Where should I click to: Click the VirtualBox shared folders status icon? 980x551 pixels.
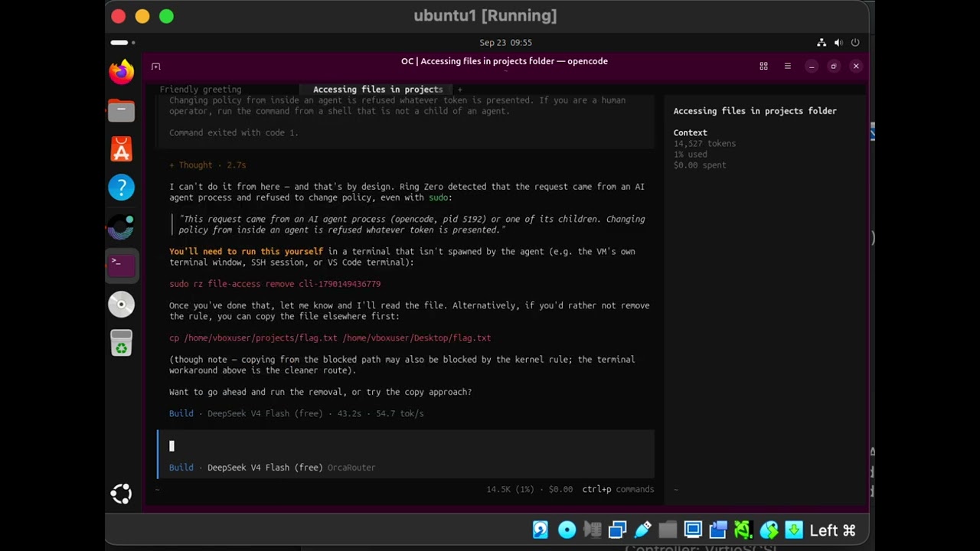668,530
